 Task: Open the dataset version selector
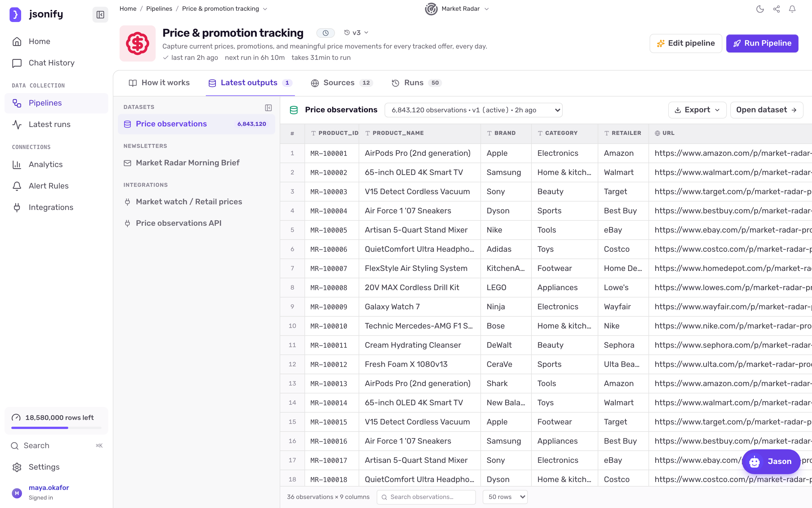tap(473, 110)
